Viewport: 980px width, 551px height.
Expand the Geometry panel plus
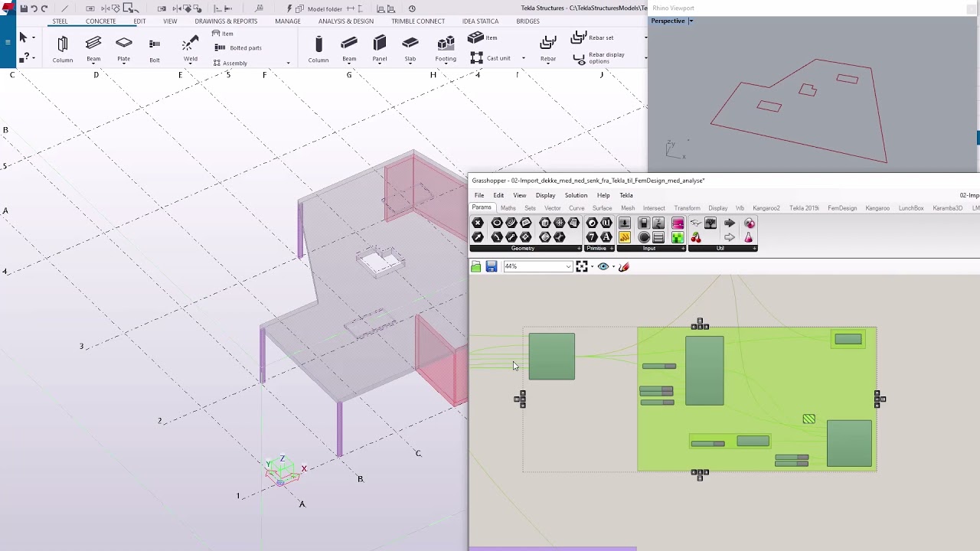click(x=577, y=249)
